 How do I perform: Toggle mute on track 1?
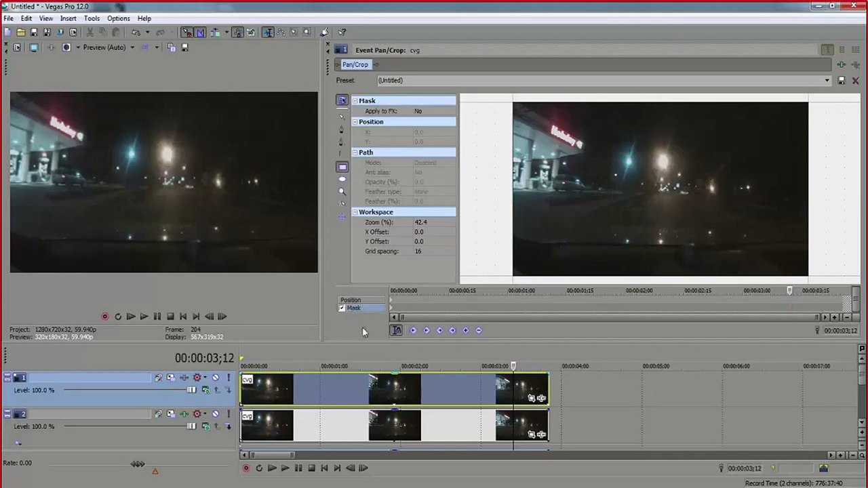[216, 378]
